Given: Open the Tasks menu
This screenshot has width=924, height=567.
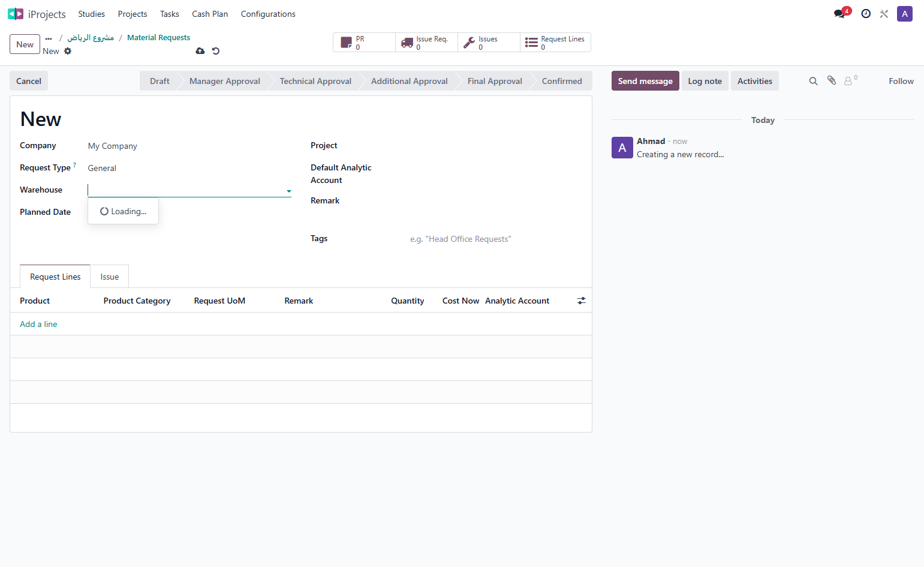Looking at the screenshot, I should point(170,14).
